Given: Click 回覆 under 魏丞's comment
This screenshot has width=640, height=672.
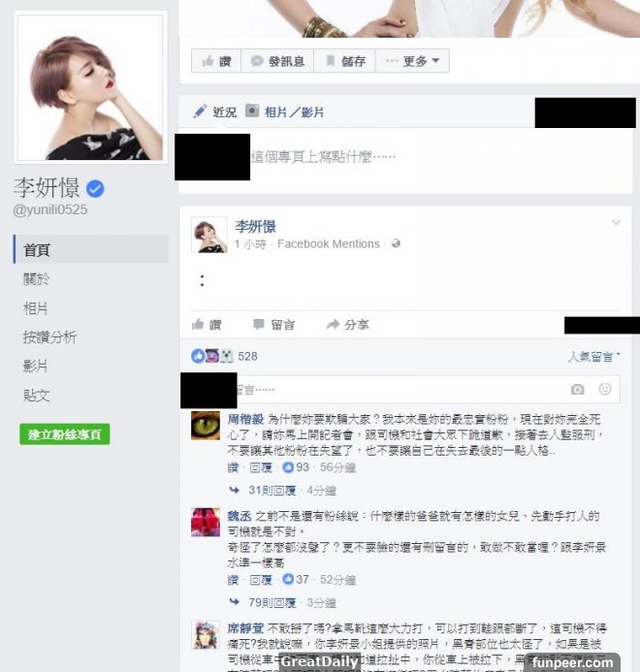Looking at the screenshot, I should click(261, 580).
